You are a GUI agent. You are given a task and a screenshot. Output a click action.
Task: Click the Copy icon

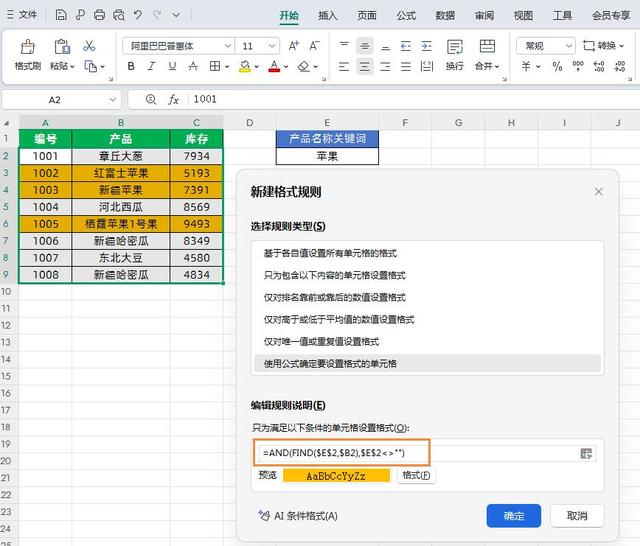pyautogui.click(x=90, y=66)
